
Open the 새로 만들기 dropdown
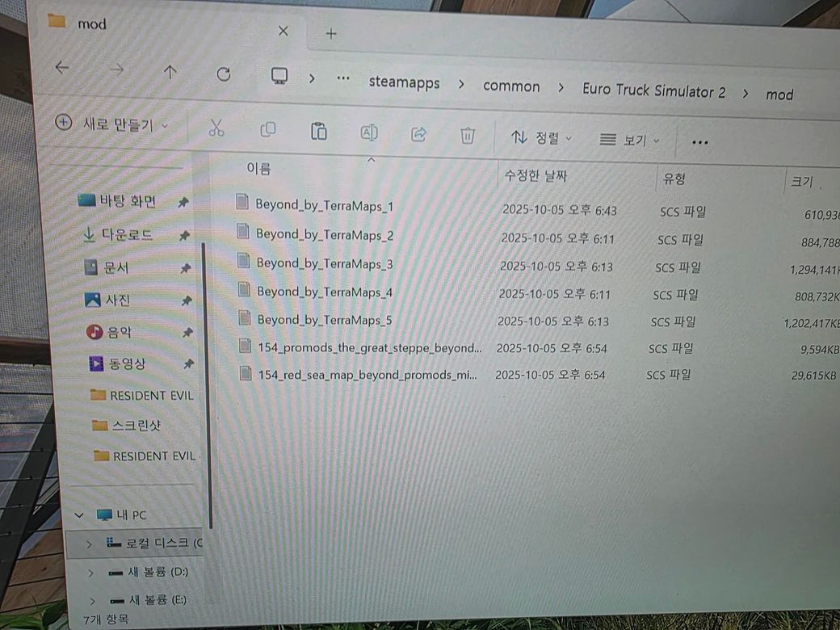click(112, 124)
